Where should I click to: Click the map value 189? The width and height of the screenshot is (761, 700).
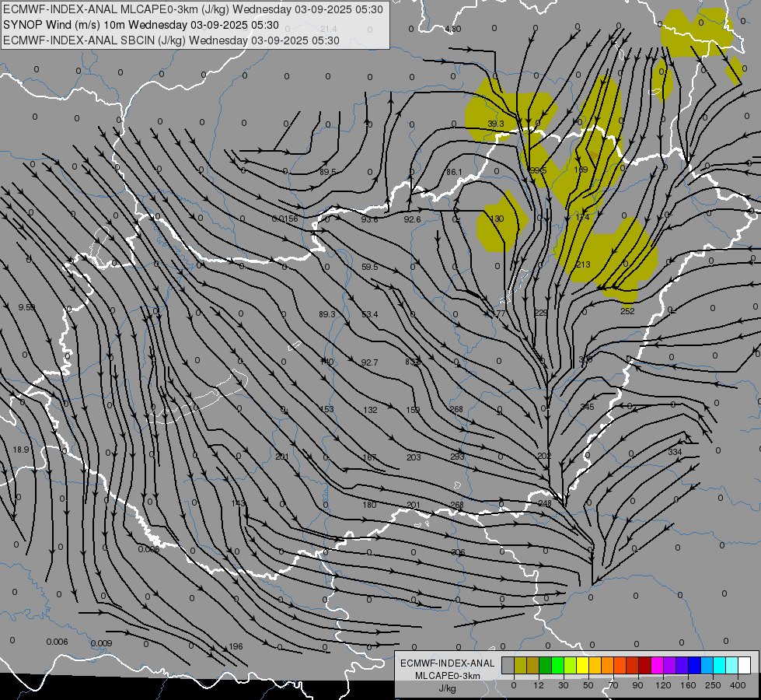pos(581,170)
